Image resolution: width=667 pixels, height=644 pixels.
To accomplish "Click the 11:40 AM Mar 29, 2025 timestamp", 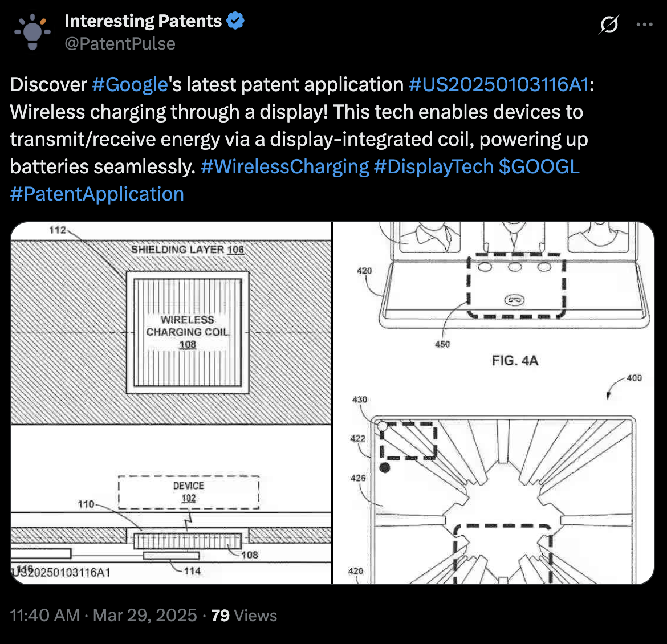I will (103, 615).
